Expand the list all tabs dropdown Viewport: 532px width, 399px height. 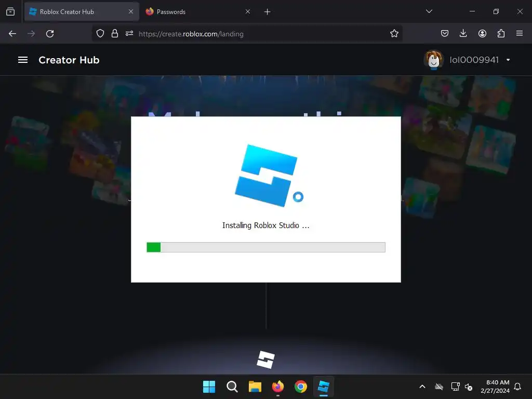coord(429,11)
